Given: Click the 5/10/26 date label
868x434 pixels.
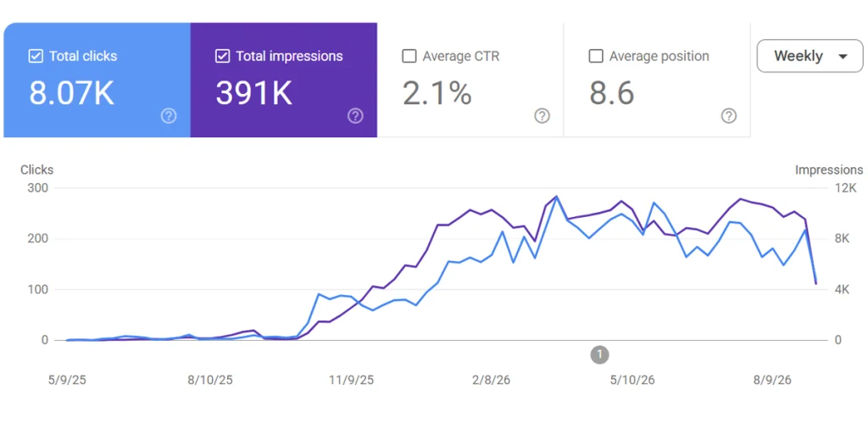Looking at the screenshot, I should point(632,381).
